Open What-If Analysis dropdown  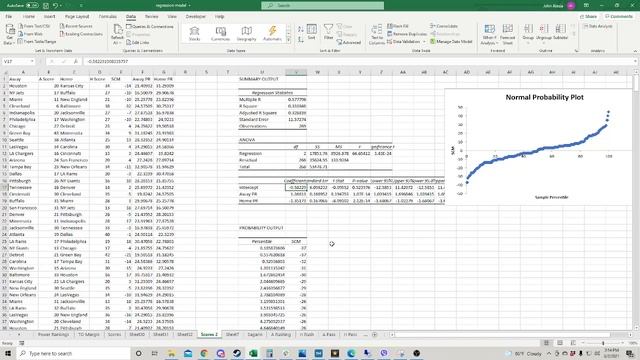(489, 34)
